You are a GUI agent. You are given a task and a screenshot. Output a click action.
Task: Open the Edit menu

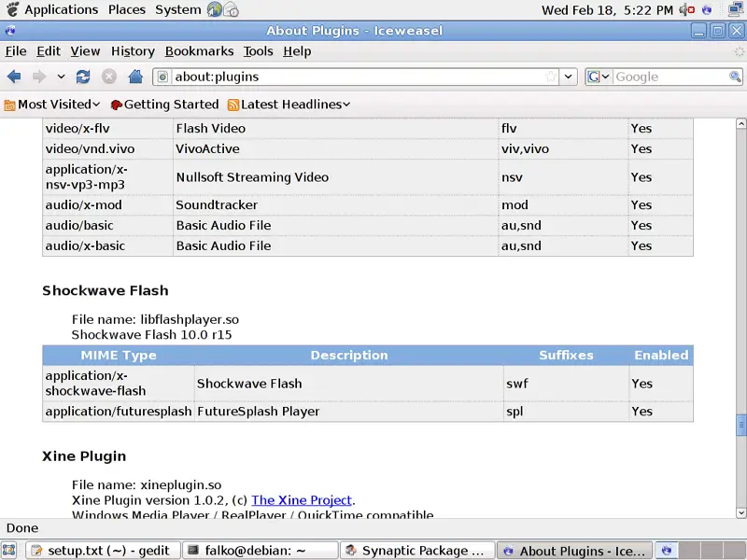49,51
